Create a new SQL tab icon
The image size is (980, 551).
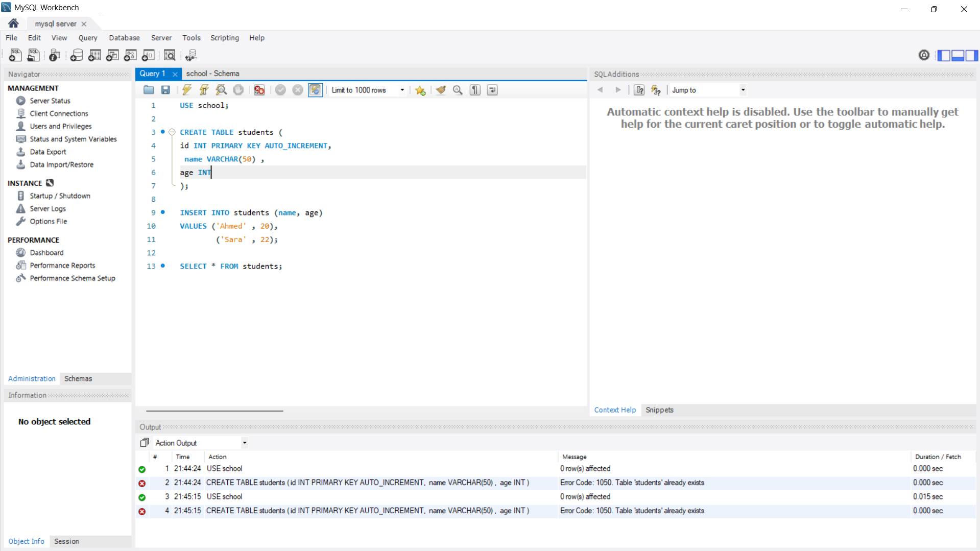click(15, 55)
